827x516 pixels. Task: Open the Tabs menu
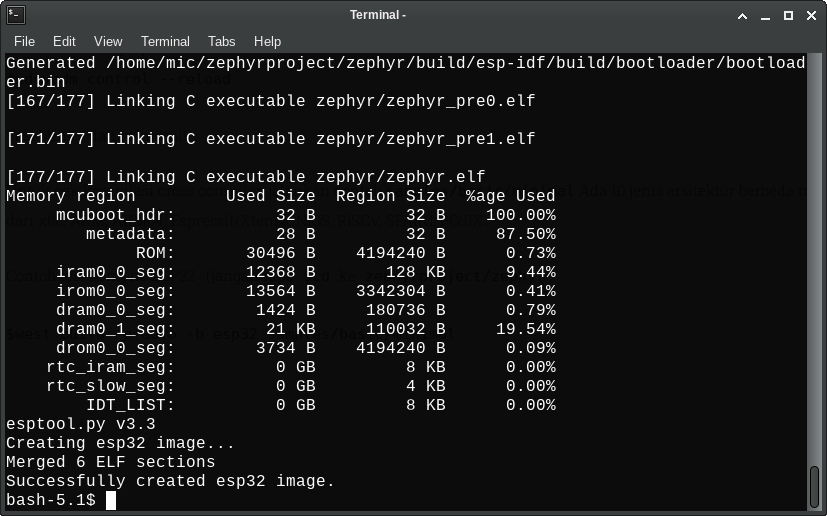222,41
